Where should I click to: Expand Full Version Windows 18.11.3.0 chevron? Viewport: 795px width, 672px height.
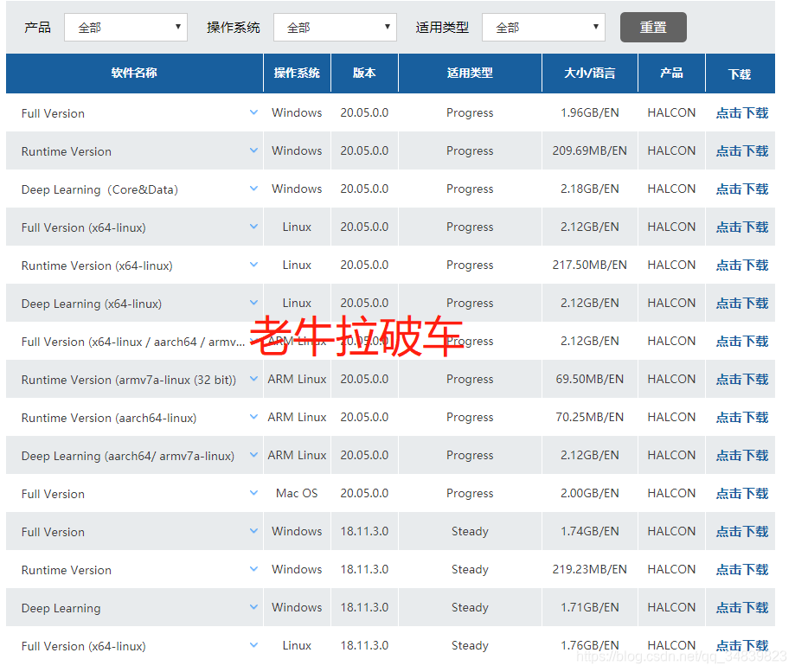pos(254,531)
